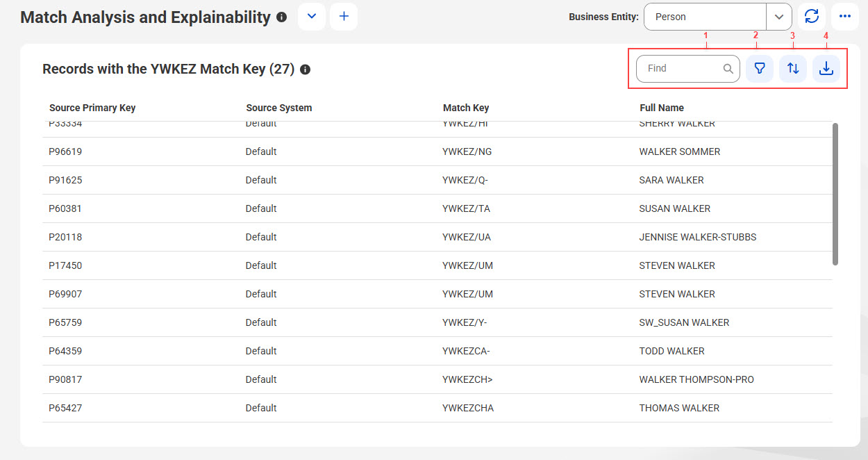Click the name TODD WALKER
This screenshot has height=460, width=868.
click(672, 351)
